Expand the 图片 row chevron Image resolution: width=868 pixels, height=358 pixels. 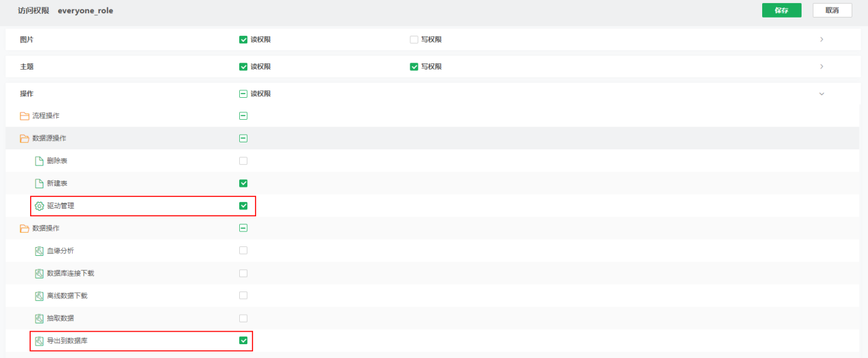click(822, 39)
